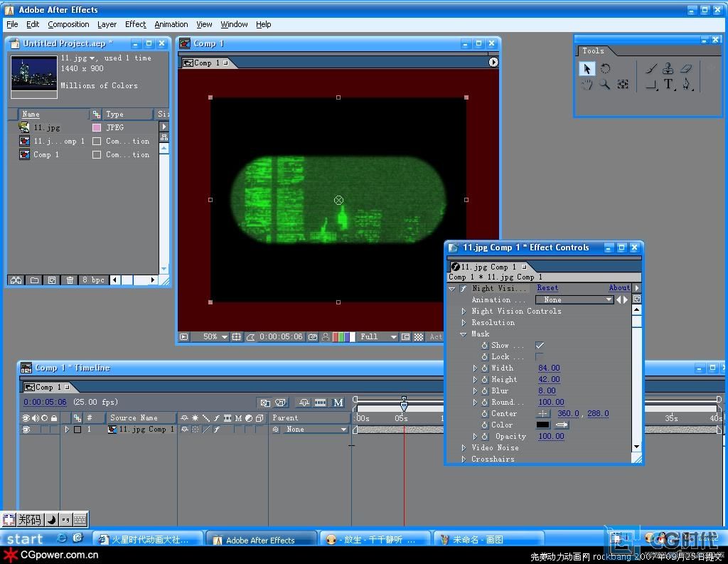Click the title-action safe grid icon

pyautogui.click(x=236, y=337)
